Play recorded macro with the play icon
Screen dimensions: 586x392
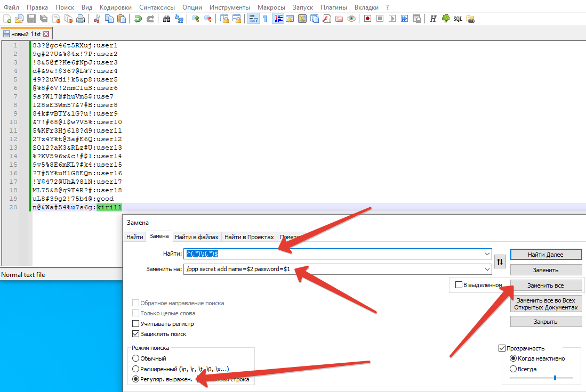pos(392,19)
